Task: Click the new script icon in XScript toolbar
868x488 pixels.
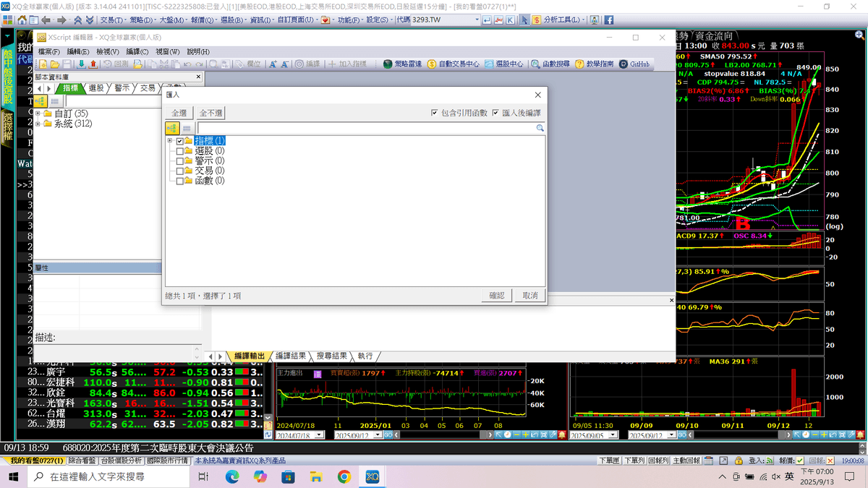Action: 43,64
